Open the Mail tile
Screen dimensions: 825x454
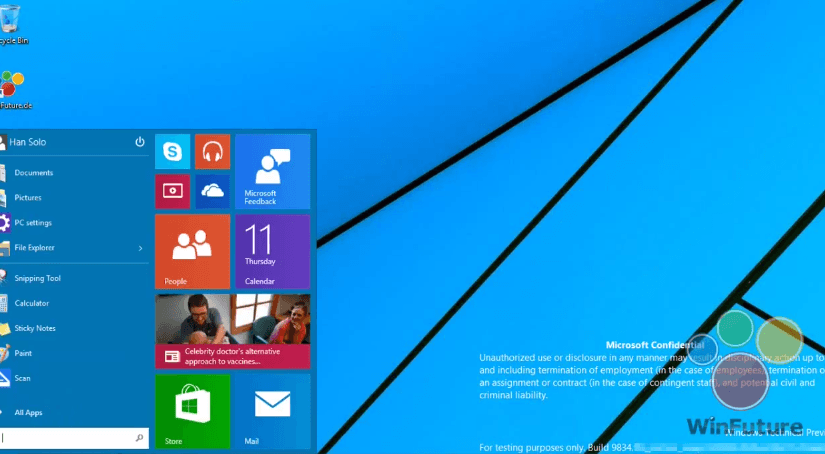[x=273, y=411]
